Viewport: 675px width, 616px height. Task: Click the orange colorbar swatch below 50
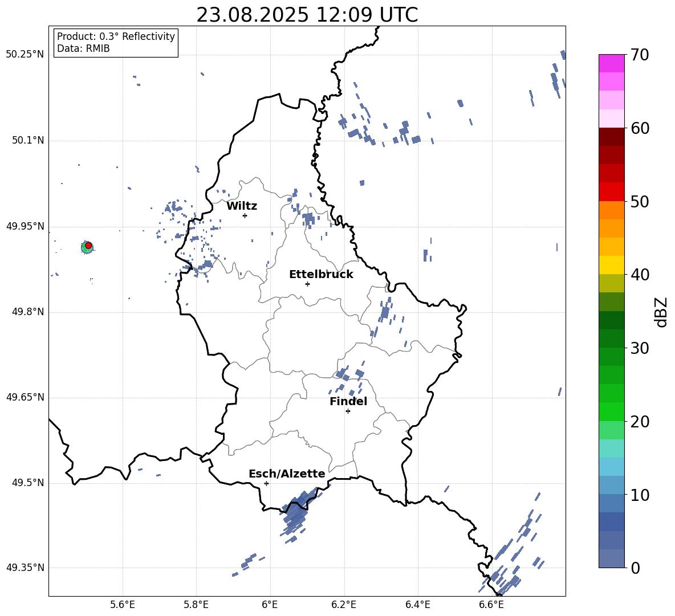tap(611, 210)
